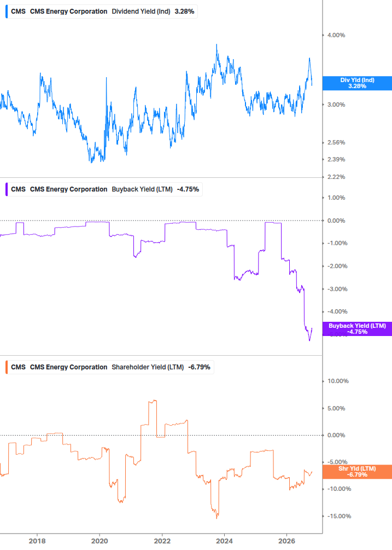Click the -4.75% value in the Buyback Yield legend
The height and width of the screenshot is (550, 392).
tap(188, 189)
